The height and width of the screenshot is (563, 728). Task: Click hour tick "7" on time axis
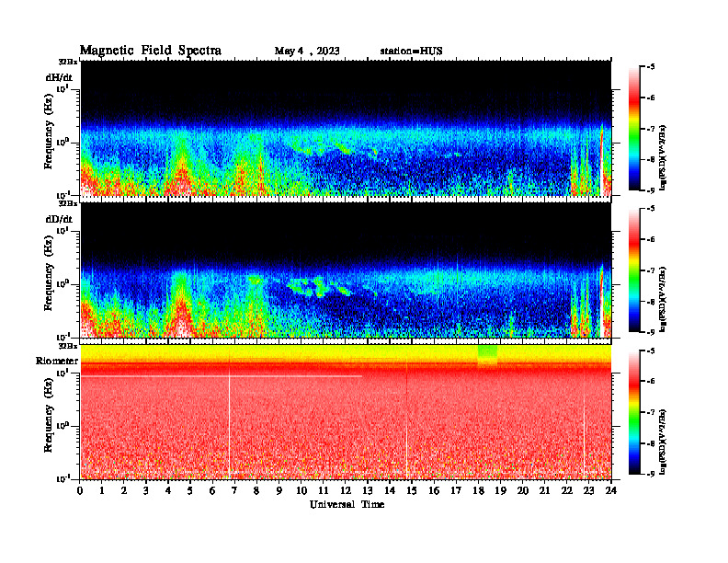click(x=234, y=490)
